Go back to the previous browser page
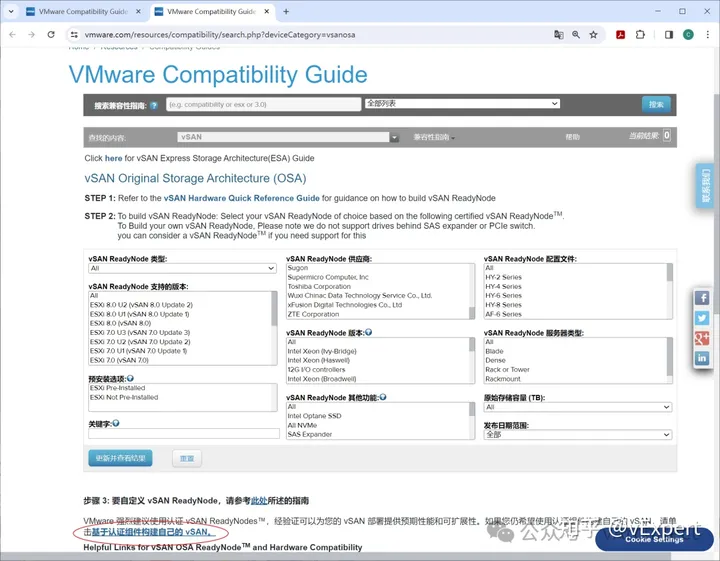 click(x=12, y=34)
